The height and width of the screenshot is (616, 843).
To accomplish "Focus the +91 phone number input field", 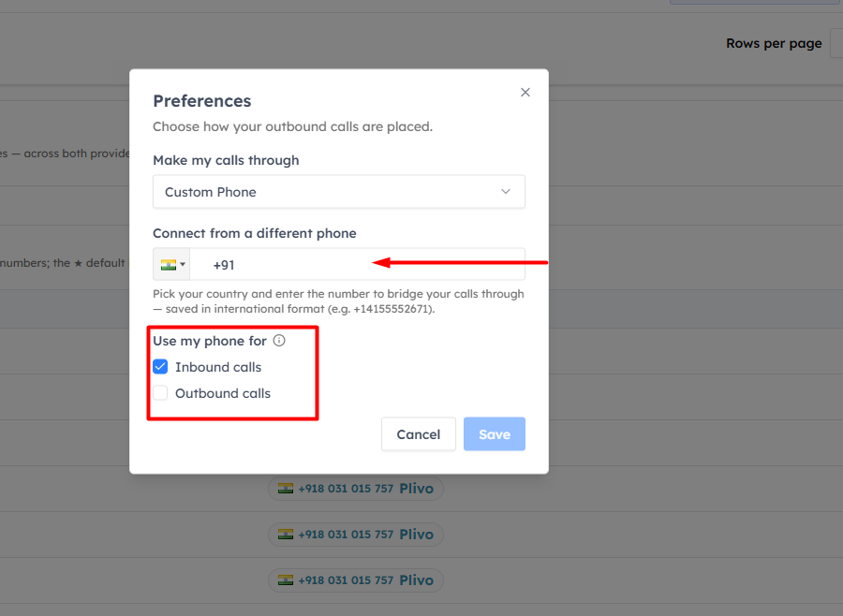I will 357,264.
